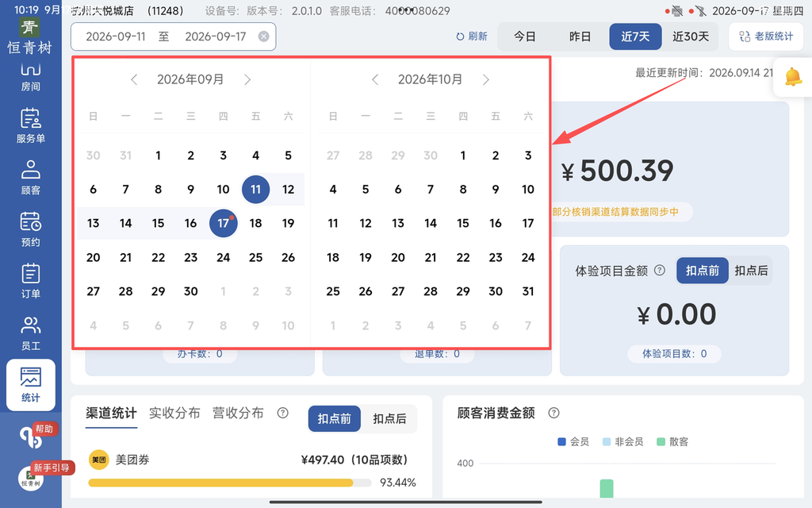Pick September 30 in the calendar
The image size is (812, 508).
click(190, 291)
